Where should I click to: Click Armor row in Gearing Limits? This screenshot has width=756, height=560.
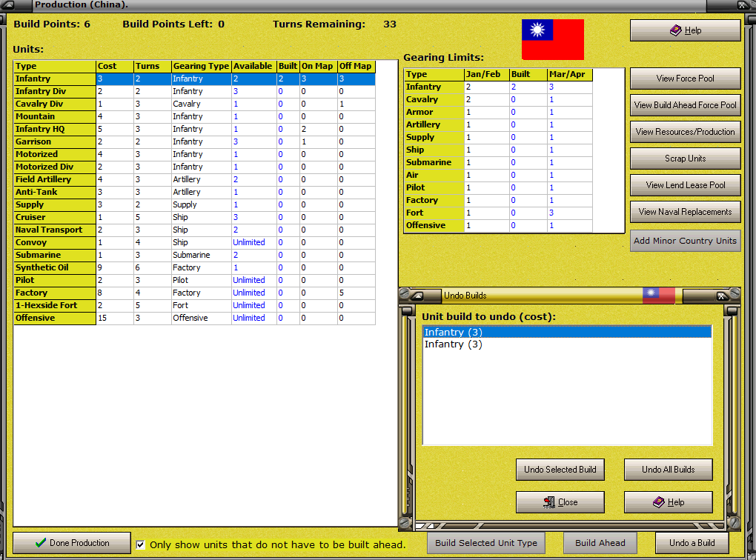point(499,112)
